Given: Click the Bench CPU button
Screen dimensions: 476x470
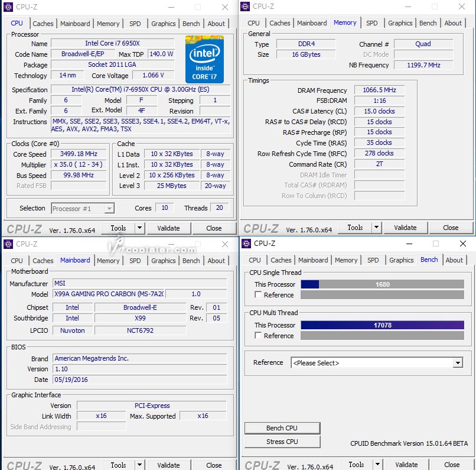Looking at the screenshot, I should [x=282, y=428].
